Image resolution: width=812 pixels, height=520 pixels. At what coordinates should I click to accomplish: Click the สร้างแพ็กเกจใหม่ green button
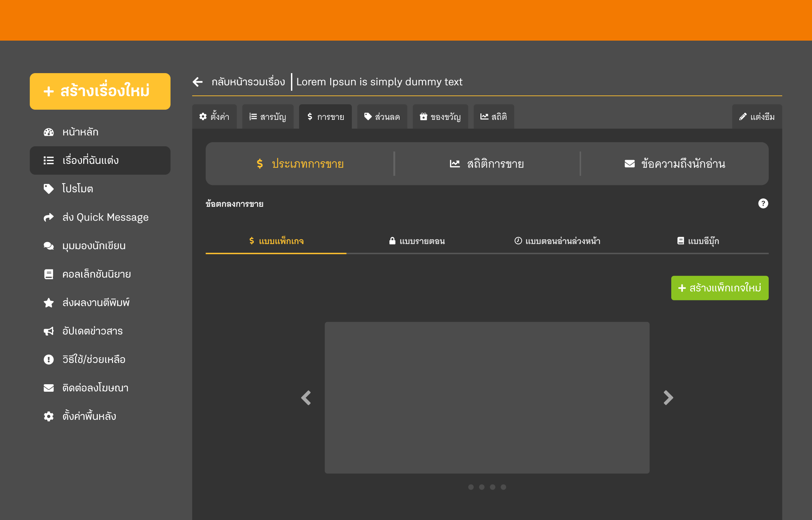(720, 288)
